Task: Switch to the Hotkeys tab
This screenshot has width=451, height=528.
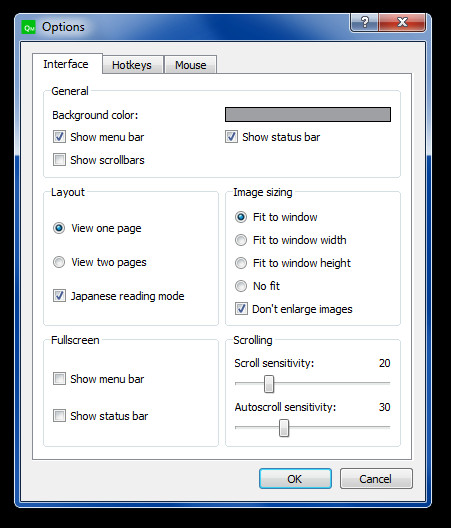Action: point(132,65)
